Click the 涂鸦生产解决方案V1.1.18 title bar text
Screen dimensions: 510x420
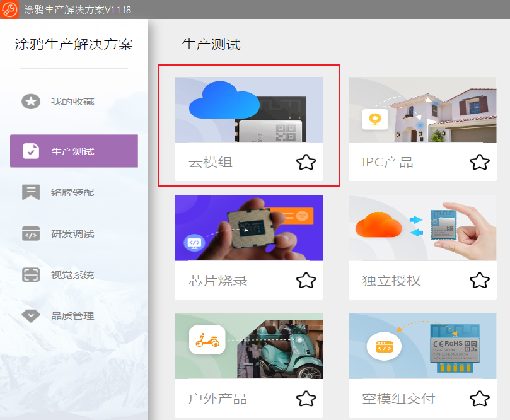(78, 9)
